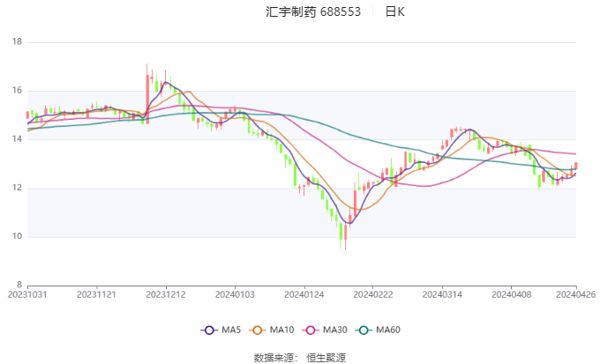Click the 20231031 date on the x-axis
Viewport: 600px width, 364px height.
[27, 294]
